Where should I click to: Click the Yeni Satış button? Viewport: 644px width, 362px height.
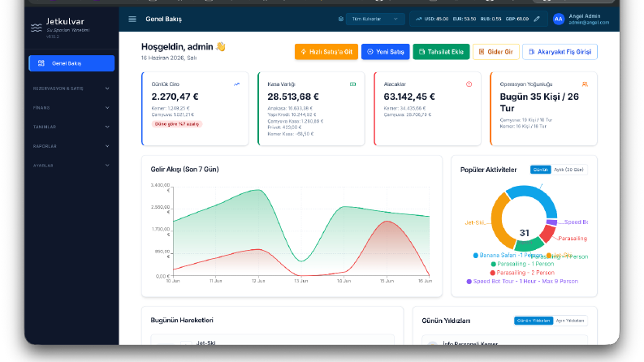click(385, 52)
